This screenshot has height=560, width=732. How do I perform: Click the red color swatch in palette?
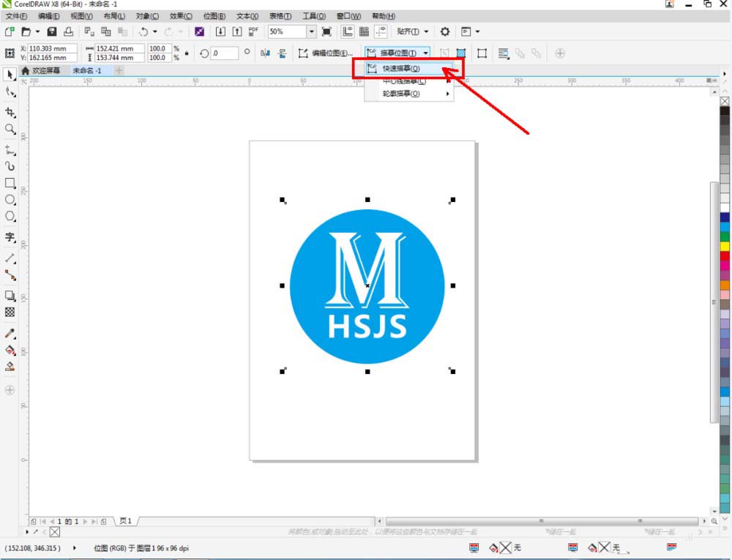[725, 255]
